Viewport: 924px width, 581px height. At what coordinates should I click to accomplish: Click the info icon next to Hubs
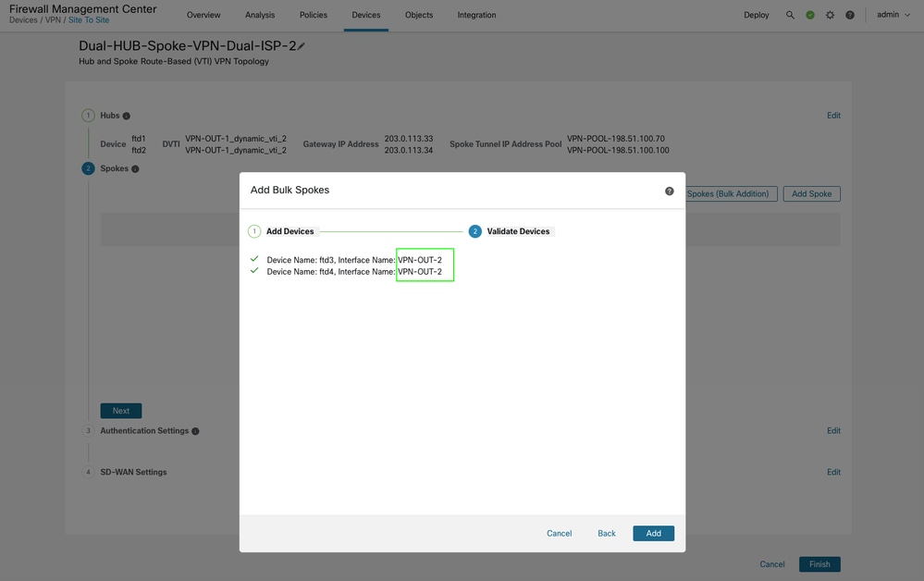point(126,116)
